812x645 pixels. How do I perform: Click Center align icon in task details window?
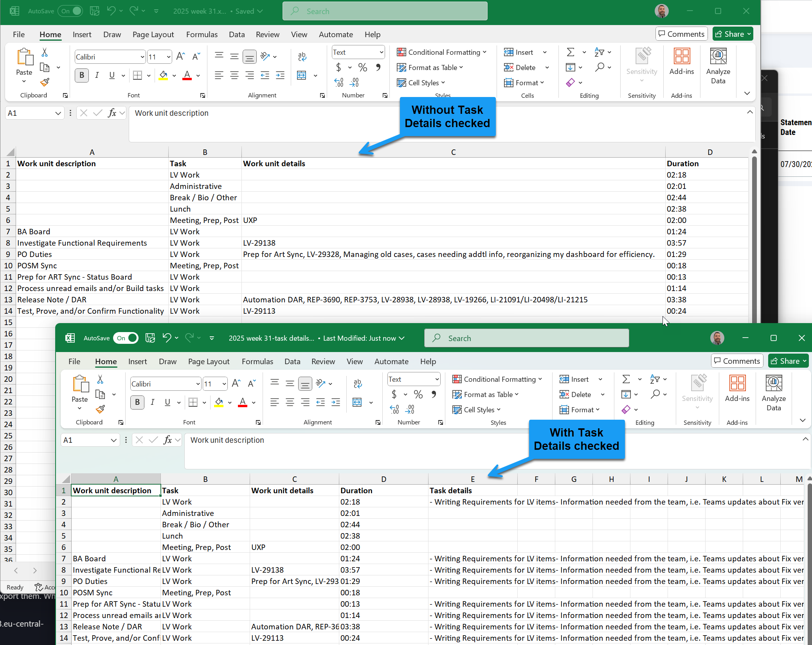point(290,402)
